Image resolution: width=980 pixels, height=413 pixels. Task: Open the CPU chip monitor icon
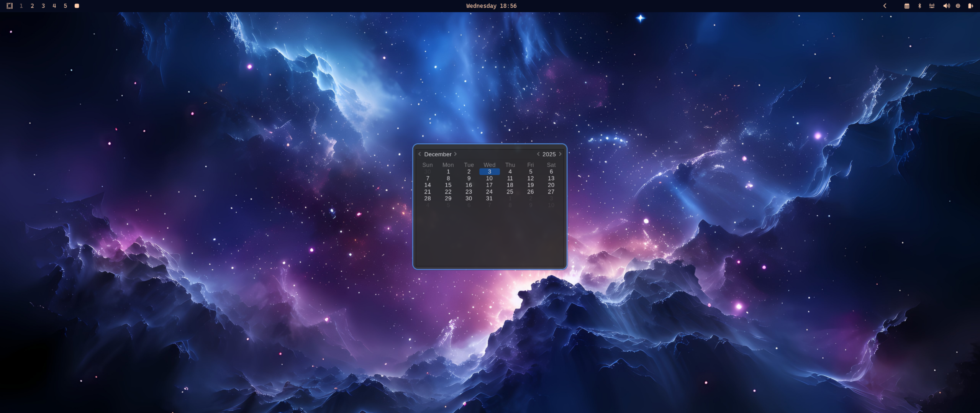[958, 6]
